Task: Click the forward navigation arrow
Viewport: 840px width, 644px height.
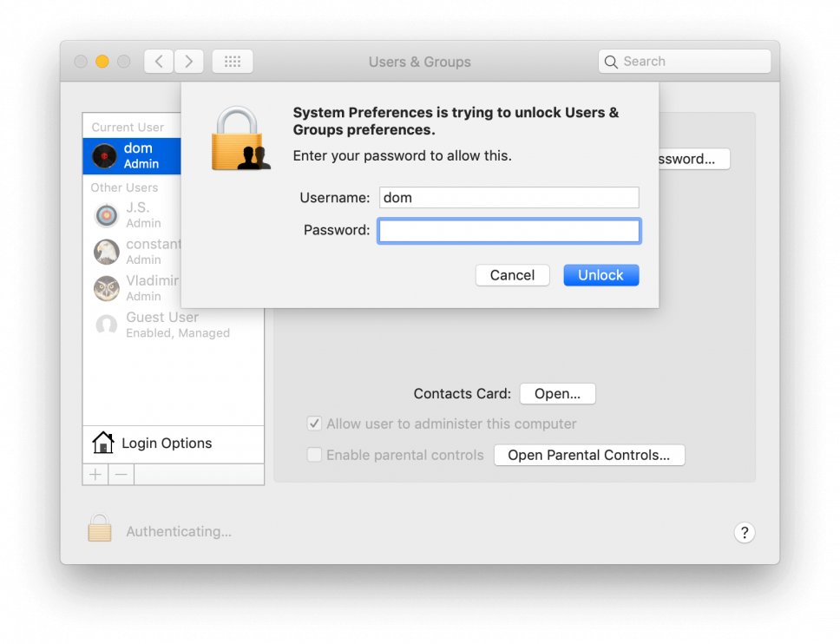Action: (x=189, y=61)
